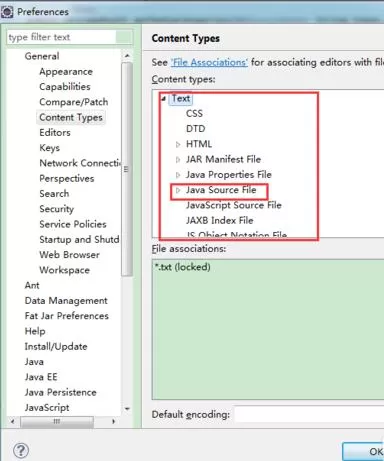This screenshot has width=384, height=461.
Task: Expand the Java Properties File node
Action: point(178,175)
